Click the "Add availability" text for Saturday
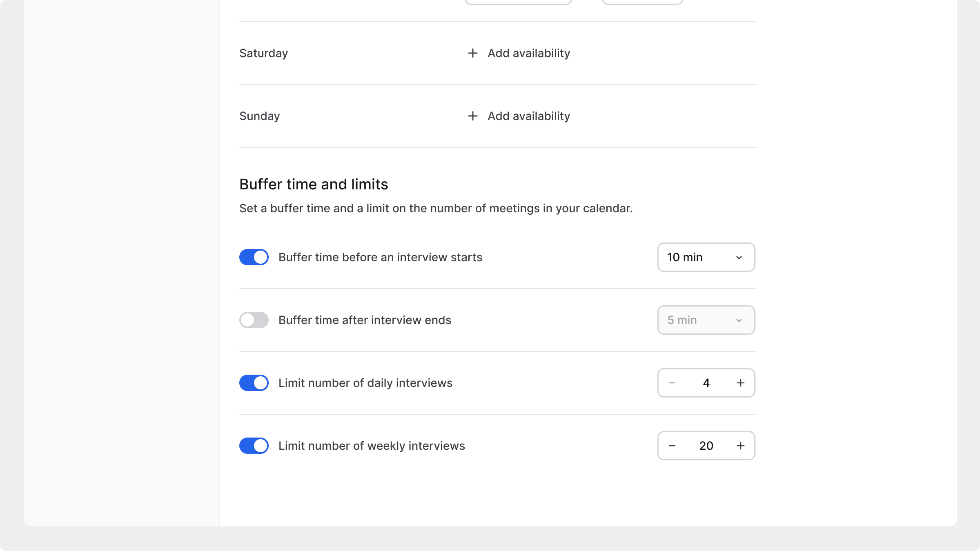Image resolution: width=980 pixels, height=551 pixels. (529, 53)
